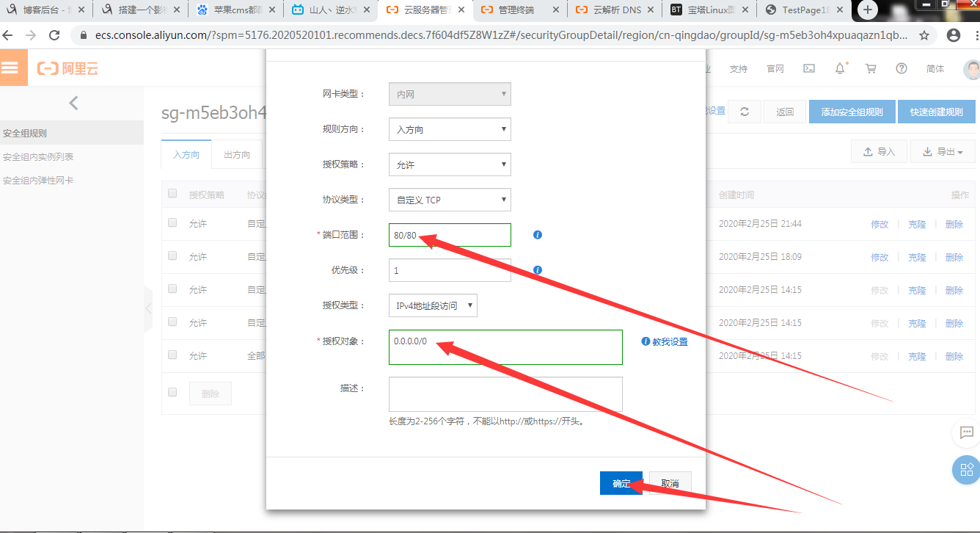Select 安全组内实例列表 in the sidebar
980x533 pixels.
point(38,156)
